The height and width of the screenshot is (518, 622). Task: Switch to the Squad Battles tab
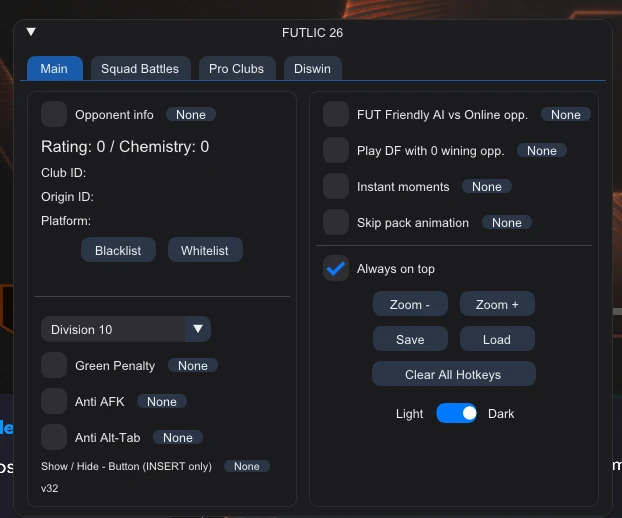click(x=140, y=69)
